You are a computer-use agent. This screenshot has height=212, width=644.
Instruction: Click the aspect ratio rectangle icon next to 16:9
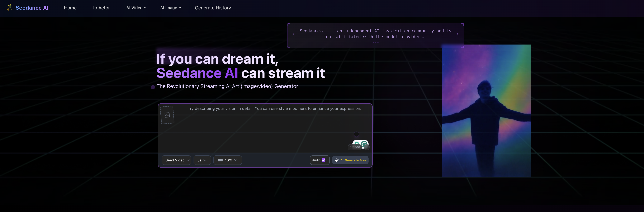(x=220, y=160)
